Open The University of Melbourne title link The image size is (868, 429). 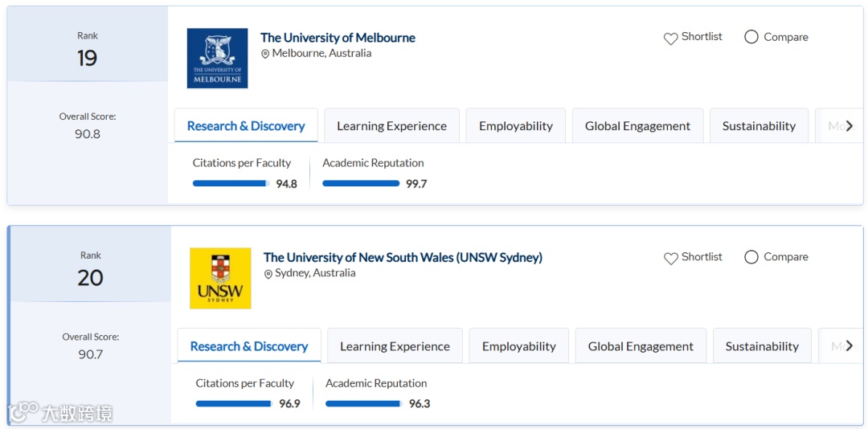(x=338, y=38)
